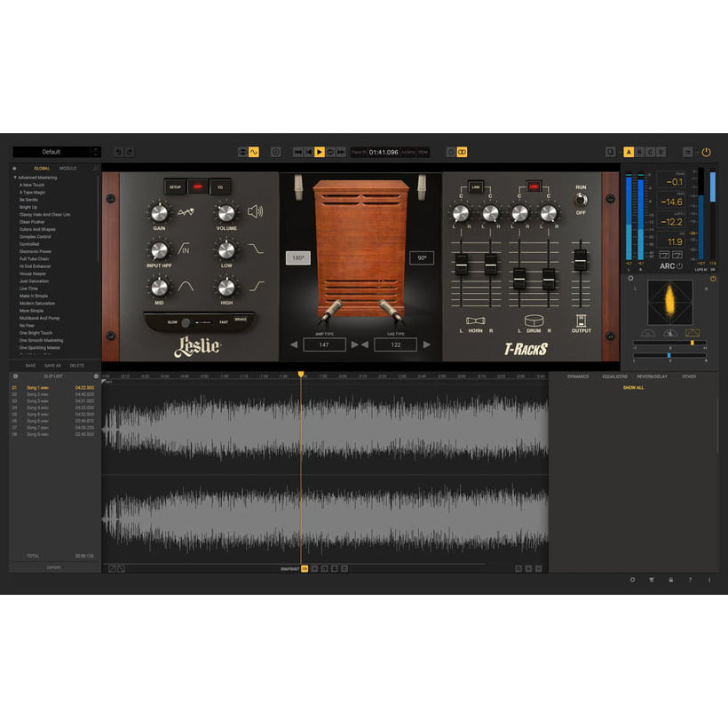Click the INPUT HPF knob
The image size is (728, 728).
[x=159, y=250]
